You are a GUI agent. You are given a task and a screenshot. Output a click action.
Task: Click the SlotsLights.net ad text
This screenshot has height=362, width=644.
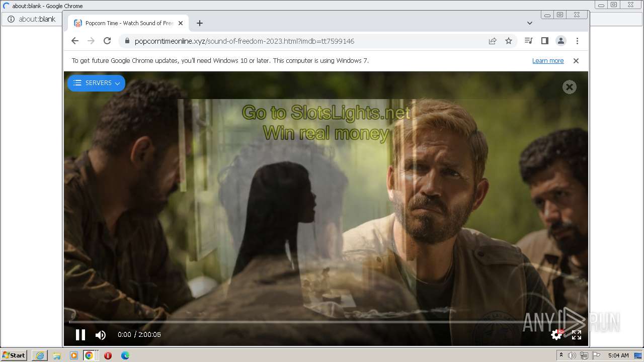tap(326, 123)
